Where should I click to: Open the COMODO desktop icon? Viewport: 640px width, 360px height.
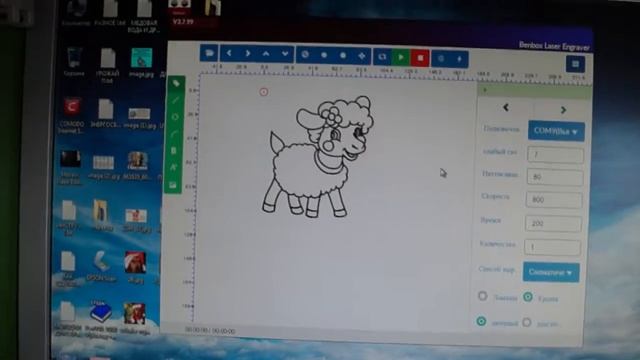pos(71,116)
